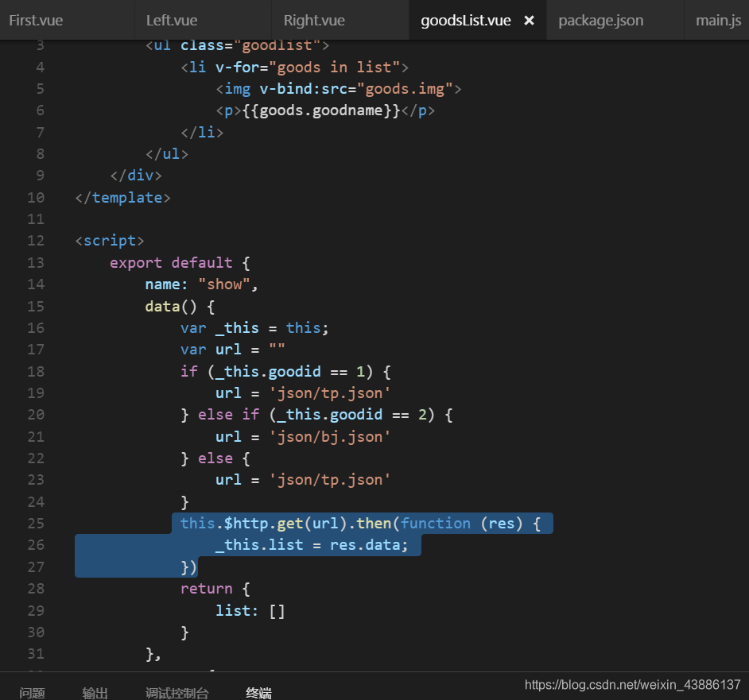Switch to the main.js tab
Viewport: 749px width, 700px height.
[x=718, y=21]
